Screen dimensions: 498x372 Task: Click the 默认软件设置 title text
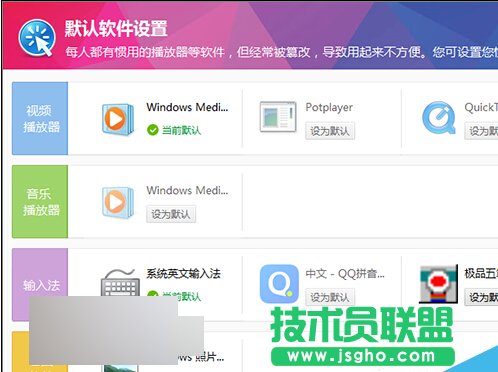(x=116, y=28)
